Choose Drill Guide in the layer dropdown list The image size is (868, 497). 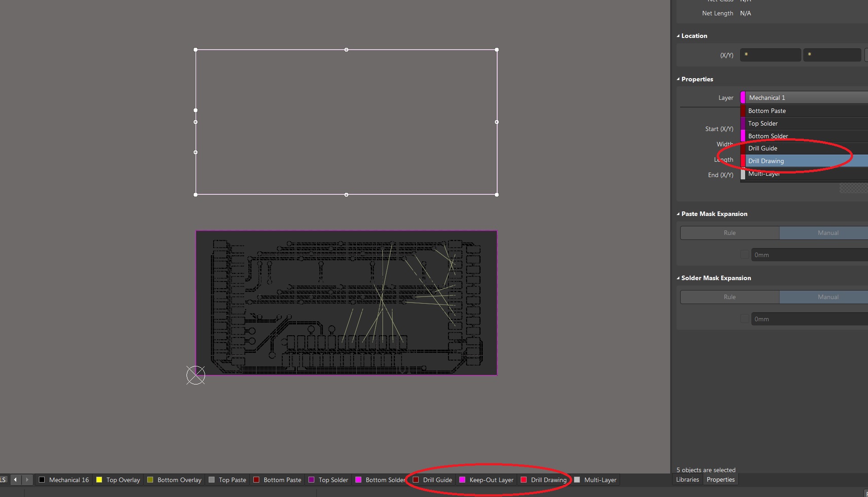coord(804,148)
